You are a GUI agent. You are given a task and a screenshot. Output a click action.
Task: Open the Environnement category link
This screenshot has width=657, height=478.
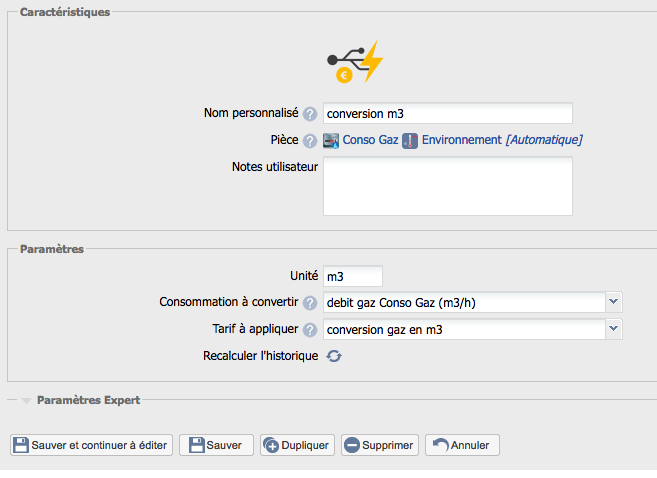[x=460, y=141]
